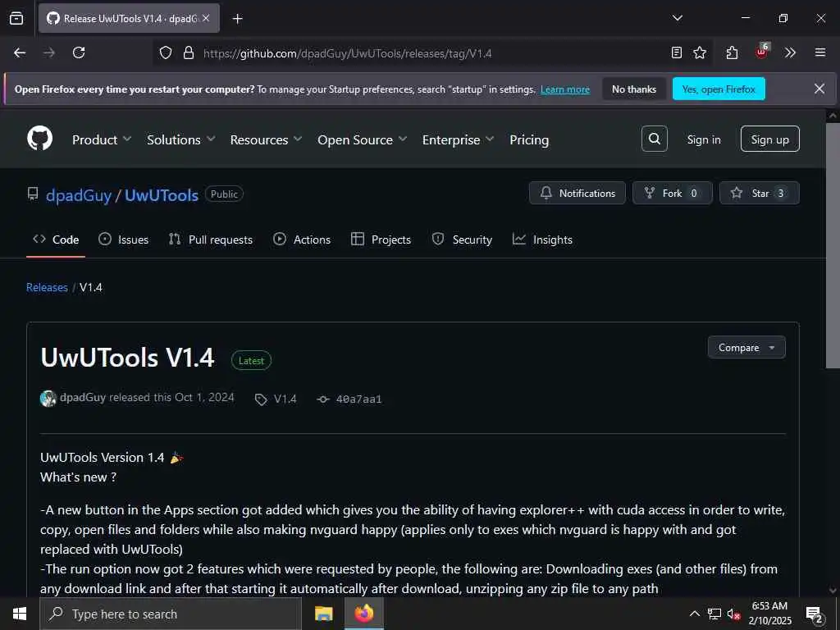The image size is (840, 630).
Task: Open dpadGuy author link in release info
Action: tap(83, 398)
